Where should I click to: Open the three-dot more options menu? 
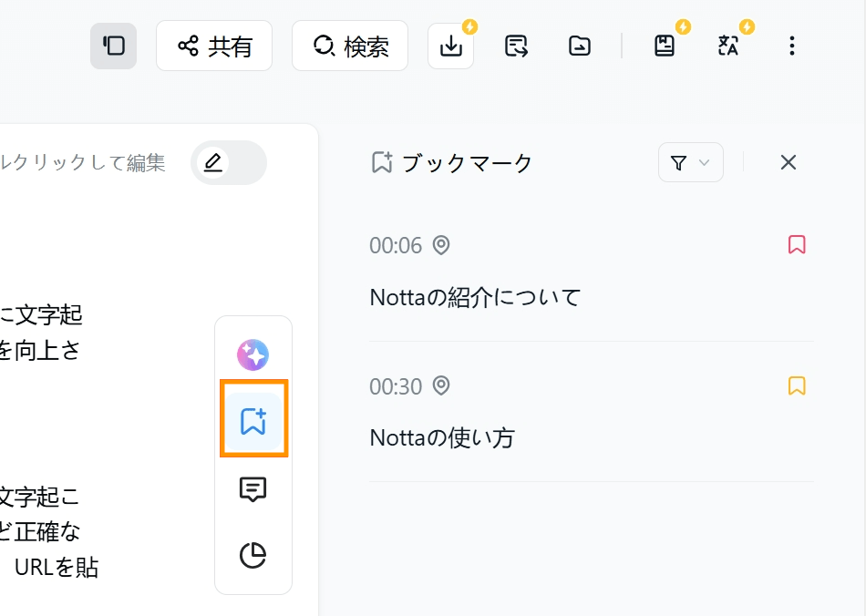point(792,46)
